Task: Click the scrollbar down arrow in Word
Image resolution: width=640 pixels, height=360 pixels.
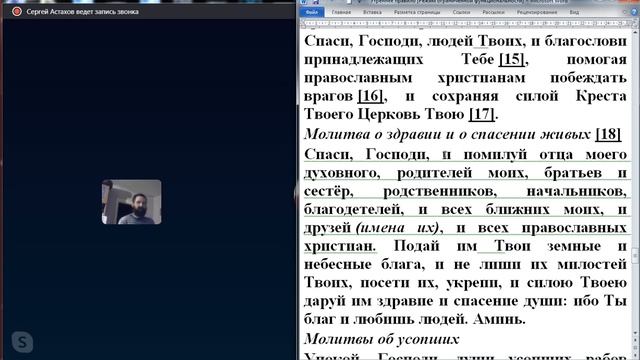Action: pos(635,333)
